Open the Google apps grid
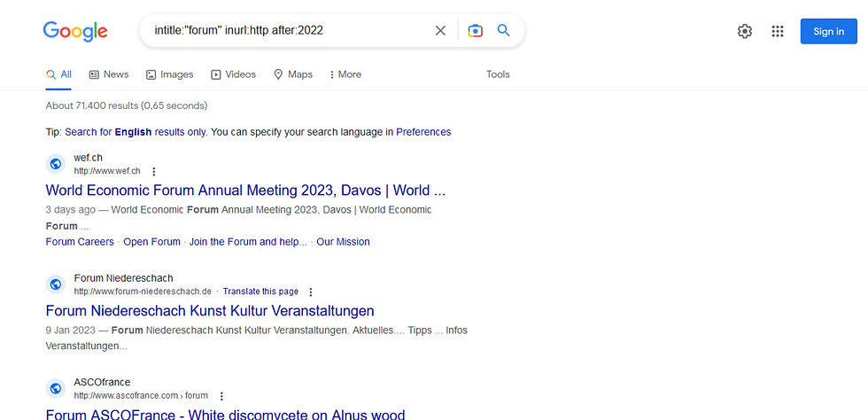868x420 pixels. 778,31
